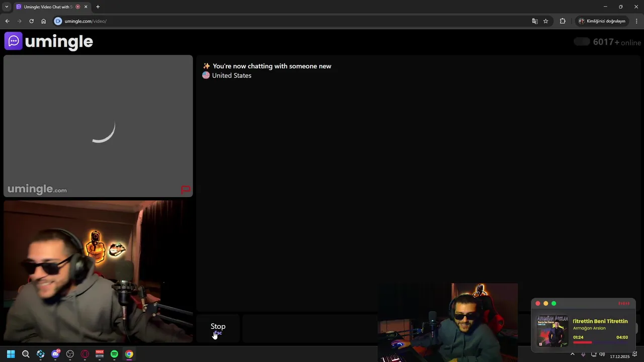Open Spotify from taskbar
Screen dimensions: 644x362
(114, 354)
